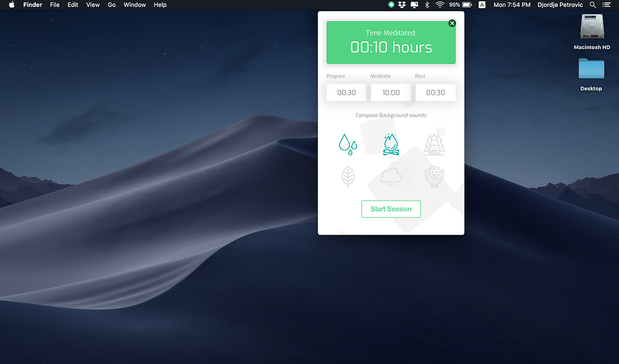Screen dimensions: 619x364
Task: Click the 95% battery percentage text
Action: (454, 5)
